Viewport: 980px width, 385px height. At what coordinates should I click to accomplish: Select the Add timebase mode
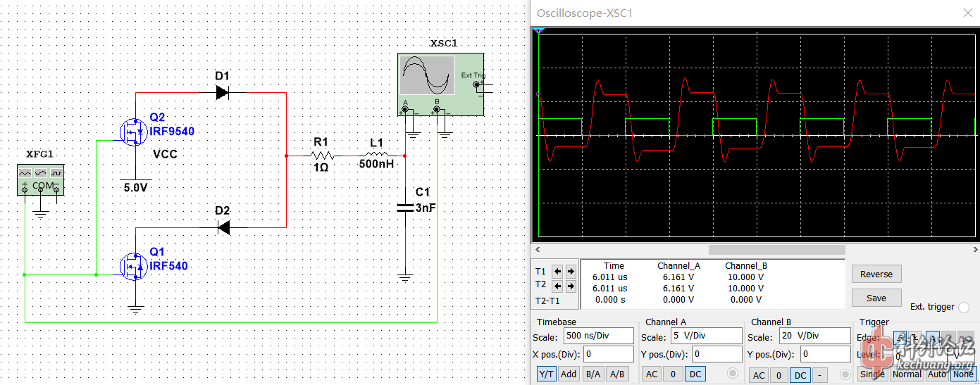[569, 374]
